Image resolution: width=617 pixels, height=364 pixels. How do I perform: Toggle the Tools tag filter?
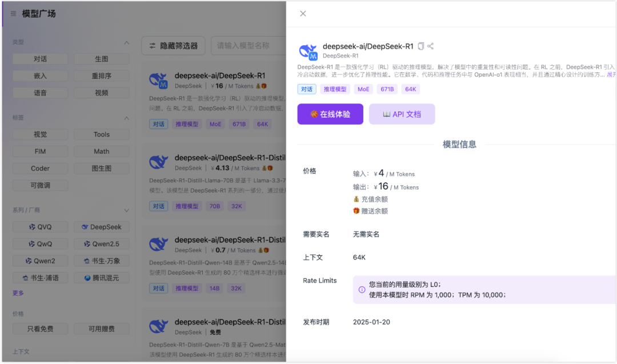(x=102, y=135)
